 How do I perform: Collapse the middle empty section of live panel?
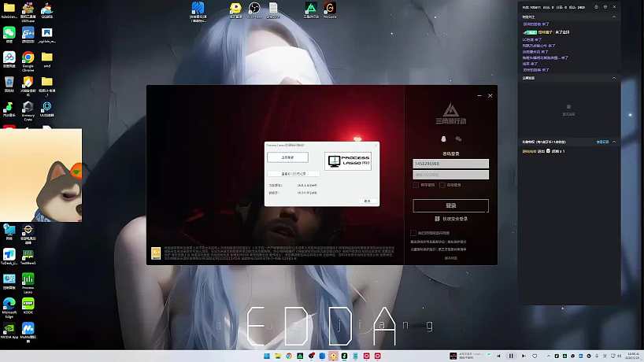point(614,78)
